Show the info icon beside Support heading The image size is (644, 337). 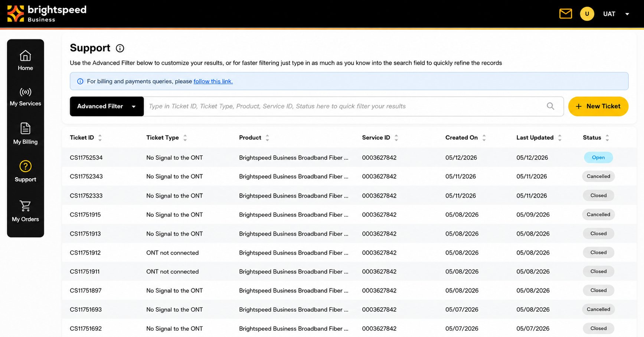tap(120, 48)
